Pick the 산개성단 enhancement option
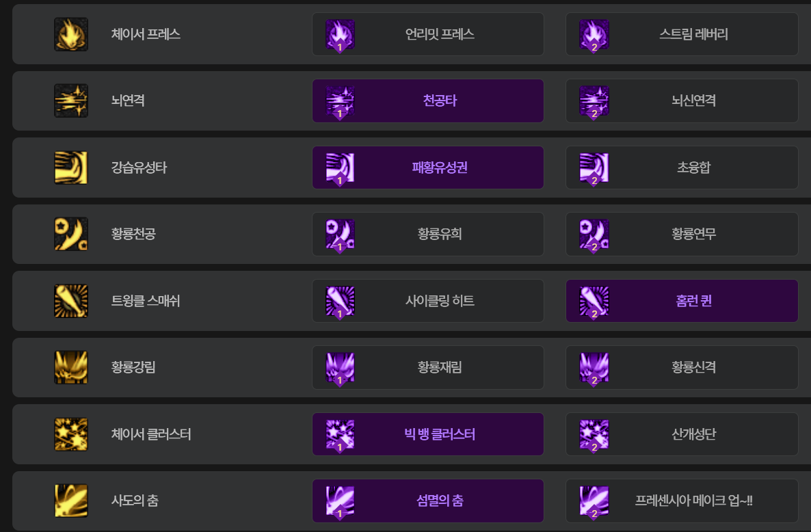811x532 pixels. coord(682,434)
